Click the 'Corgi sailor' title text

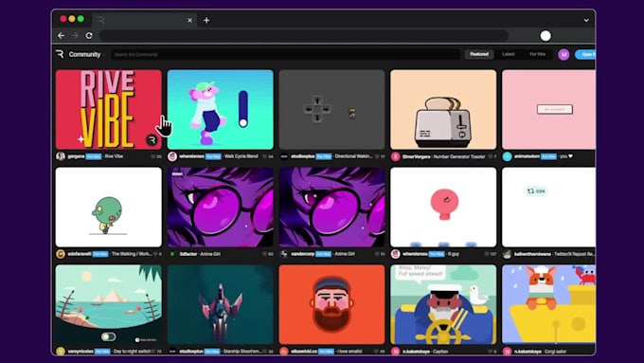point(555,352)
